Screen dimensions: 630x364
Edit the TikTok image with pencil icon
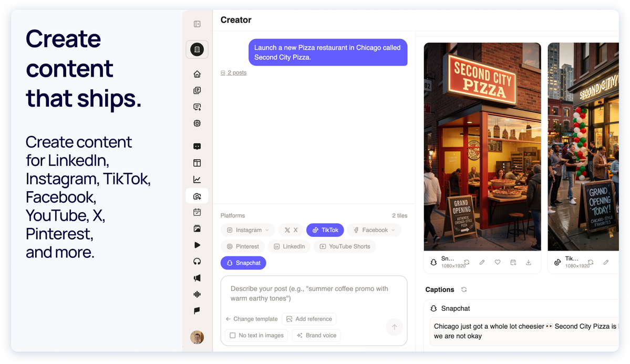[x=606, y=262]
